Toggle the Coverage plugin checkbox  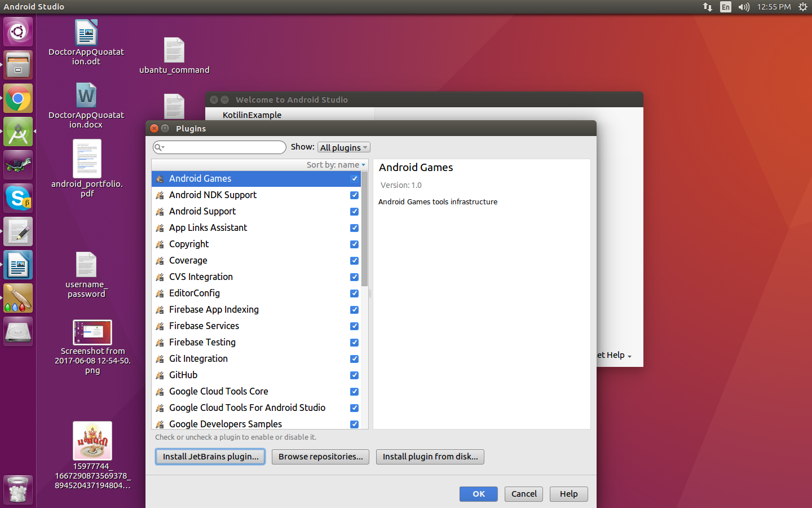(354, 261)
